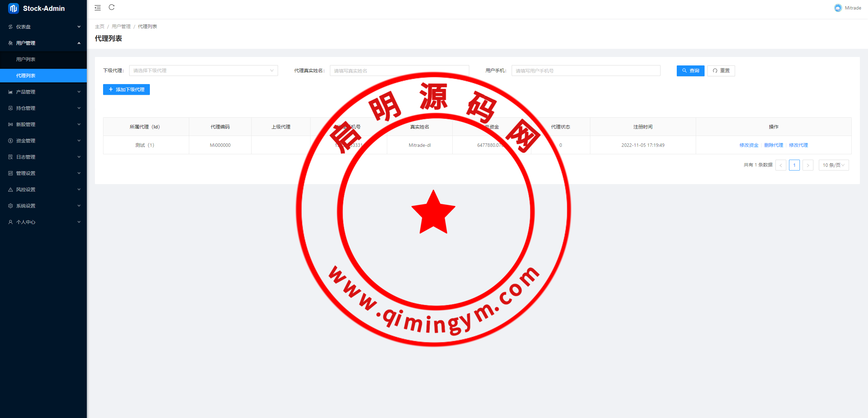Click the gear icon for 系统设置
This screenshot has height=418, width=868.
pyautogui.click(x=11, y=206)
